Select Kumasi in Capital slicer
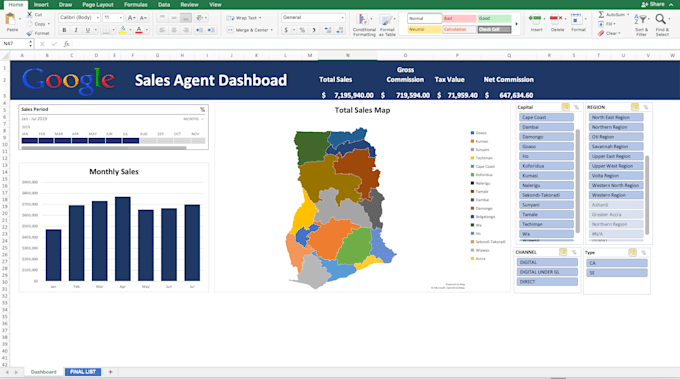 pos(546,176)
